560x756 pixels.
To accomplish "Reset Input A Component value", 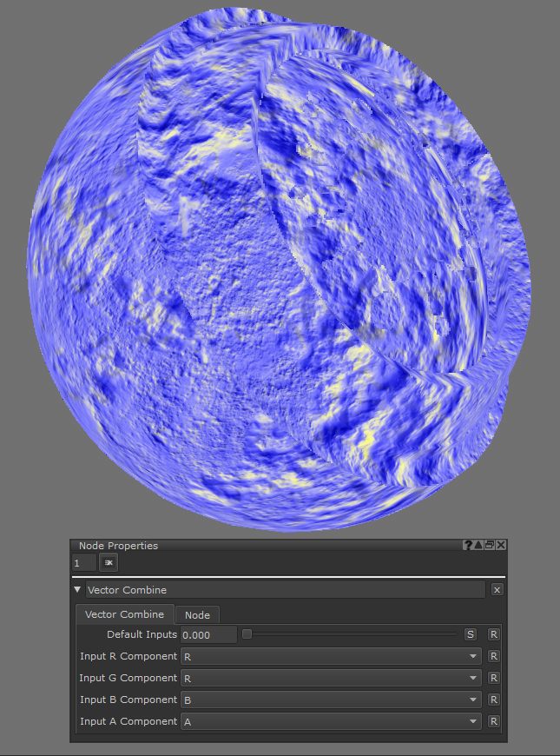I will click(x=494, y=721).
